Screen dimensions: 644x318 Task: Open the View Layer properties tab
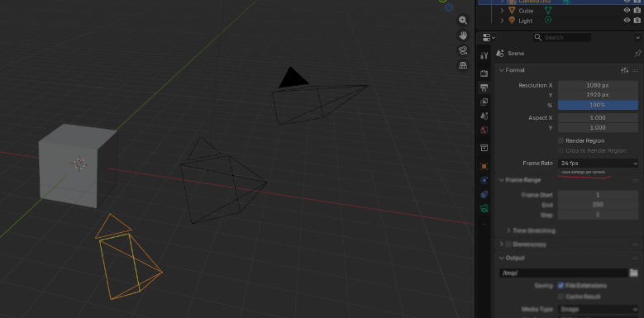click(484, 102)
